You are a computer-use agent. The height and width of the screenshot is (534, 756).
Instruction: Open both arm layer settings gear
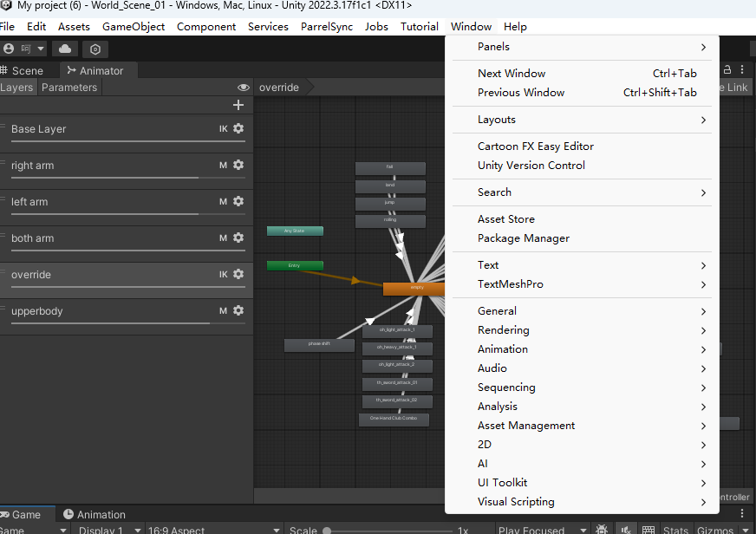point(238,238)
